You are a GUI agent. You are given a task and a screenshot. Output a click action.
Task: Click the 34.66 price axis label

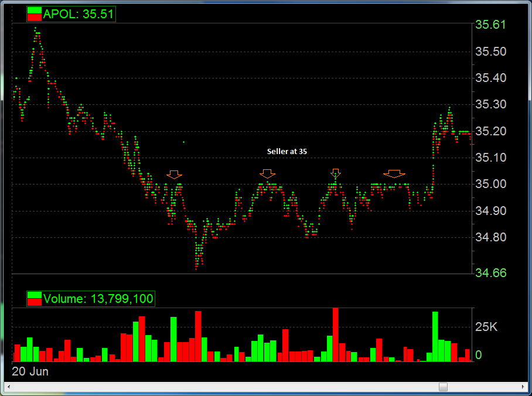(490, 273)
